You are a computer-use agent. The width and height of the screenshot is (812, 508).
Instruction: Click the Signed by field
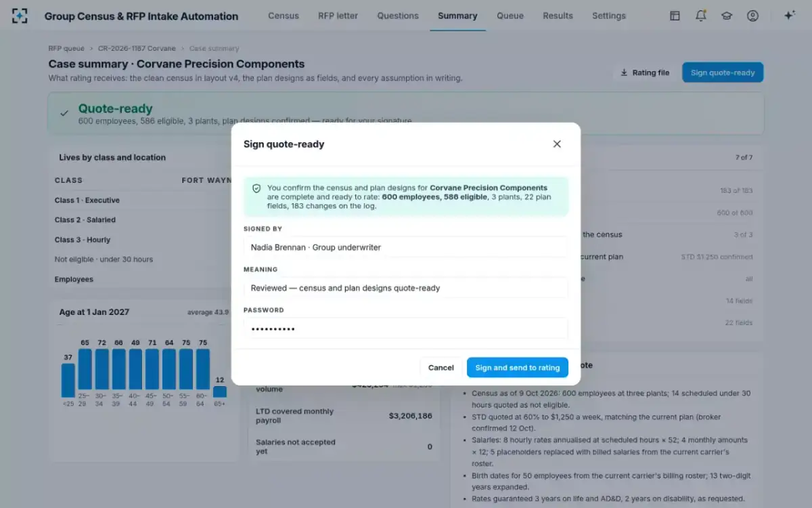point(406,247)
